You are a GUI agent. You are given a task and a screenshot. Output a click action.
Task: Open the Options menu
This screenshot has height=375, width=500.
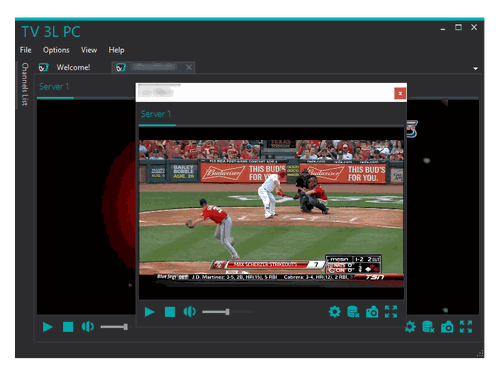(x=56, y=50)
